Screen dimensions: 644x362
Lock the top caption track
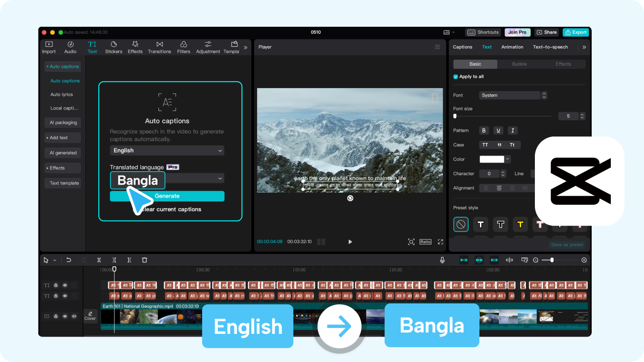[x=56, y=285]
